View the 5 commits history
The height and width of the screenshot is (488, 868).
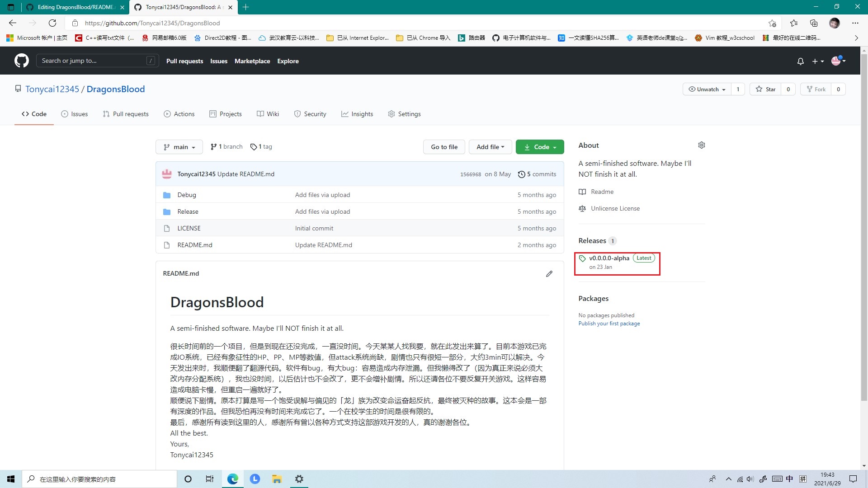coord(537,174)
